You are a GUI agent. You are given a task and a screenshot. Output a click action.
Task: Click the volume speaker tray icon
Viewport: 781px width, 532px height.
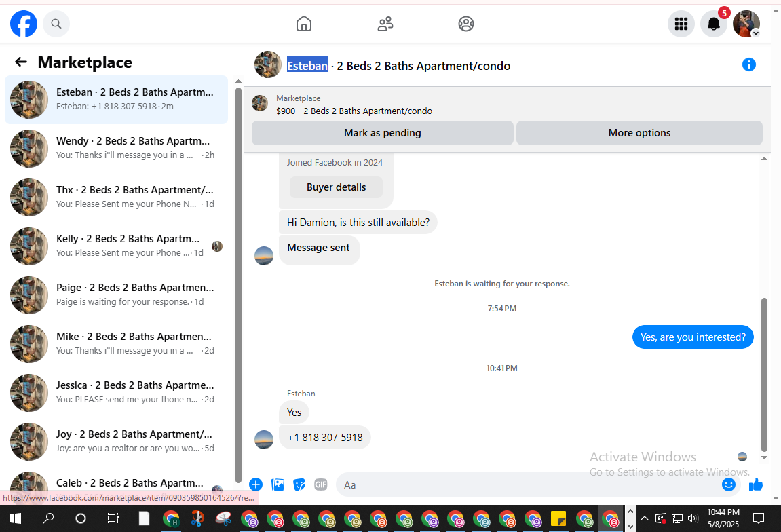(x=692, y=519)
